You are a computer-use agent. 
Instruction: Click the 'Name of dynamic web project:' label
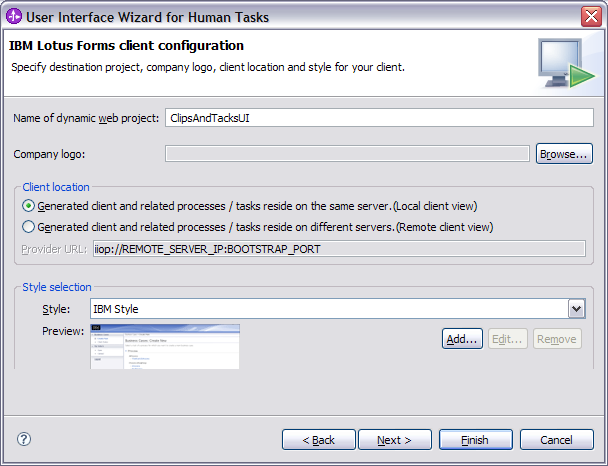(86, 118)
